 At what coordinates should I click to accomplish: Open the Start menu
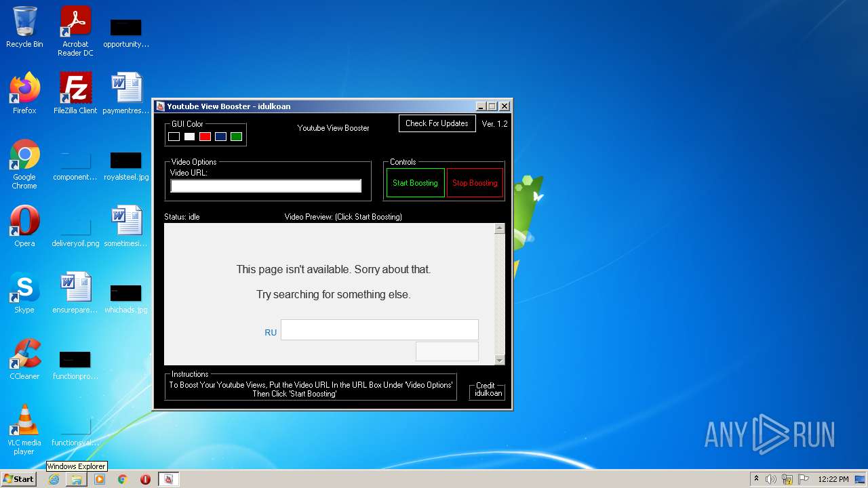pos(19,479)
